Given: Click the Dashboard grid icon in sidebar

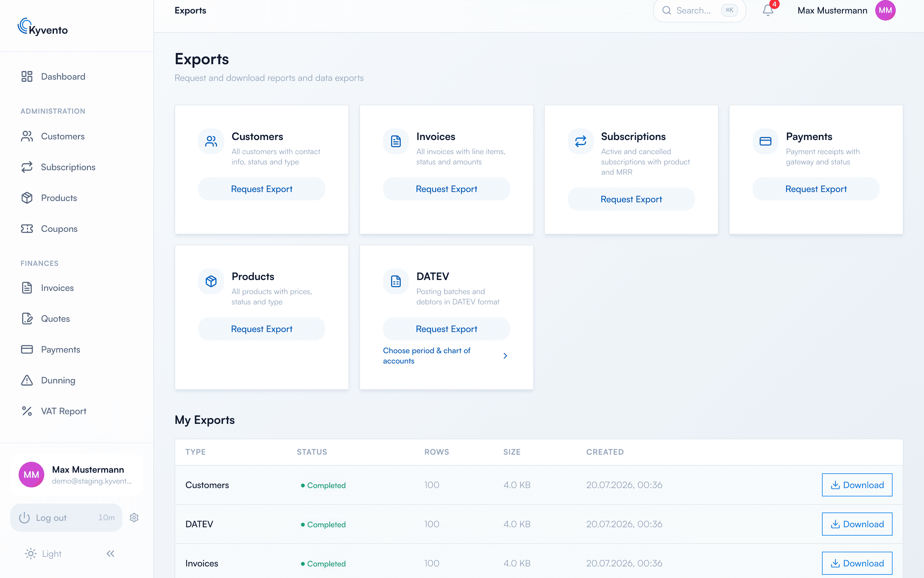Looking at the screenshot, I should coord(27,76).
